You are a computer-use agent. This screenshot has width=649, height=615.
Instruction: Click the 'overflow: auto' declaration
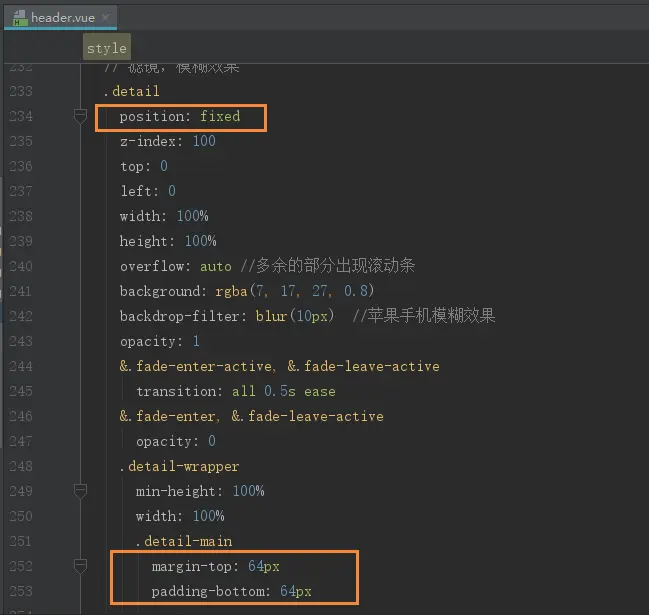[x=176, y=266]
